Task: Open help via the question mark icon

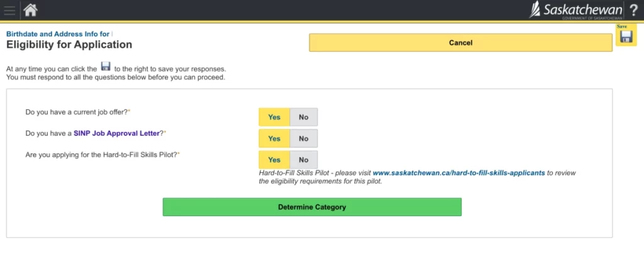Action: 633,10
